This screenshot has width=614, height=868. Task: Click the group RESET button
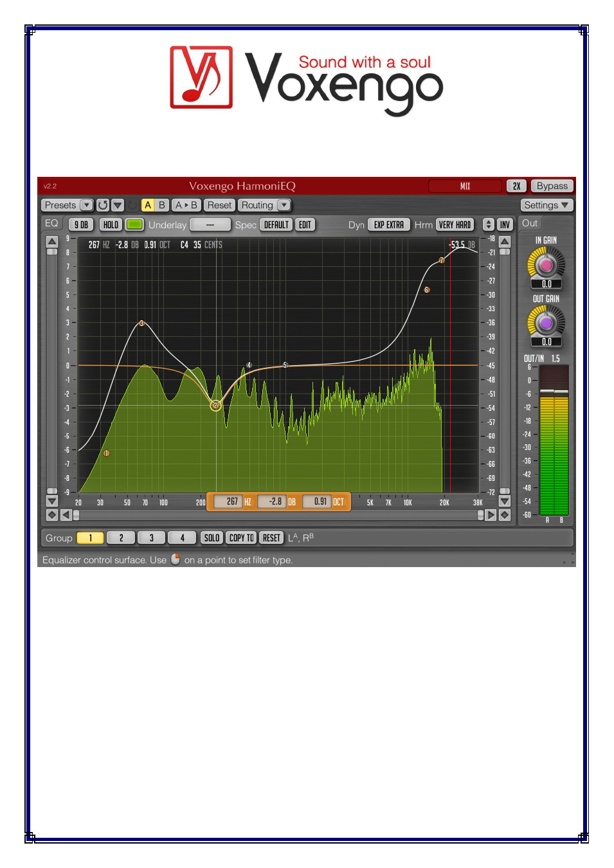click(x=271, y=538)
